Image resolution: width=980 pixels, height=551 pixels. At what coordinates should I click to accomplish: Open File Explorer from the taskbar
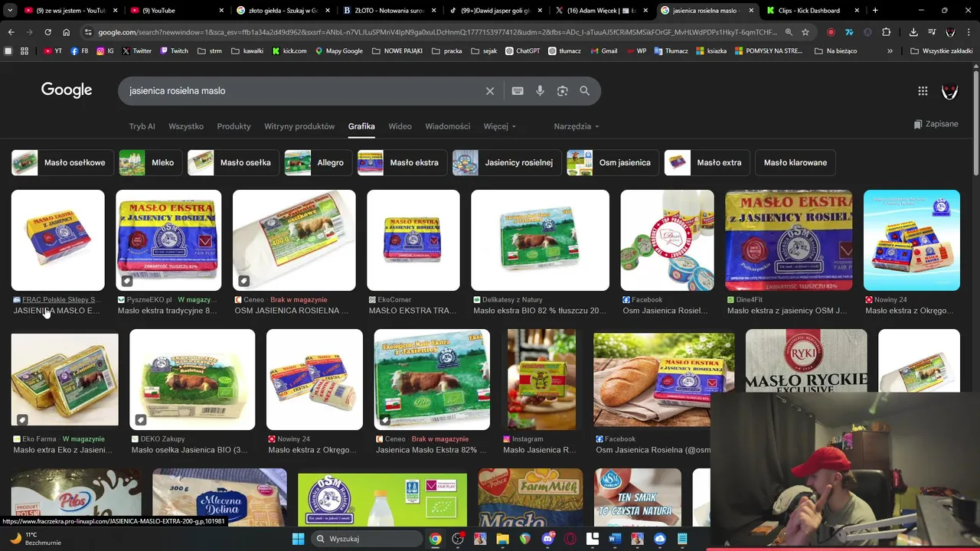502,539
